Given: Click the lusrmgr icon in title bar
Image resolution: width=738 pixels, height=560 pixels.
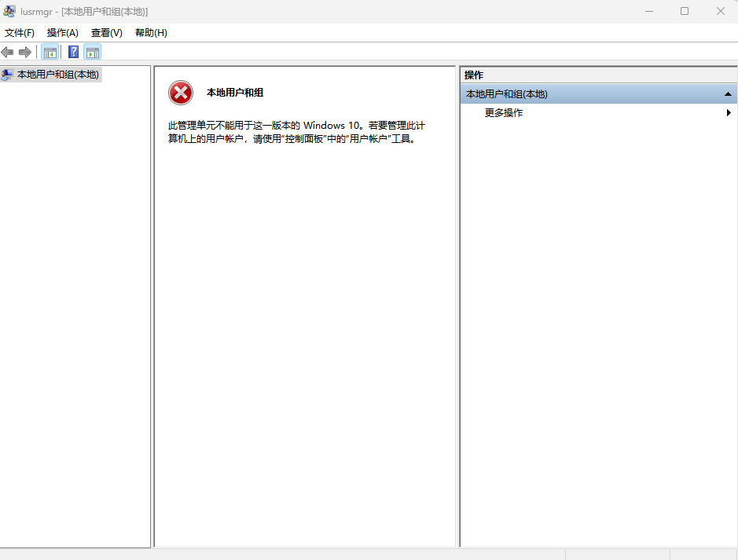Looking at the screenshot, I should 9,11.
